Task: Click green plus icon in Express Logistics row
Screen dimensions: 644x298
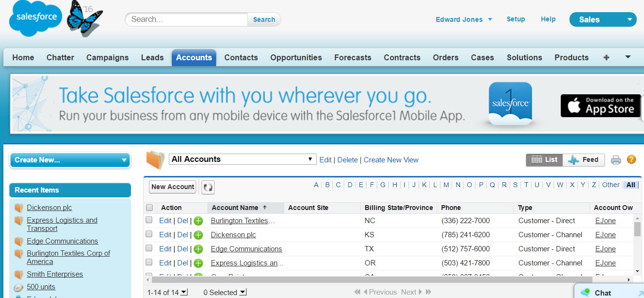Action: 198,263
